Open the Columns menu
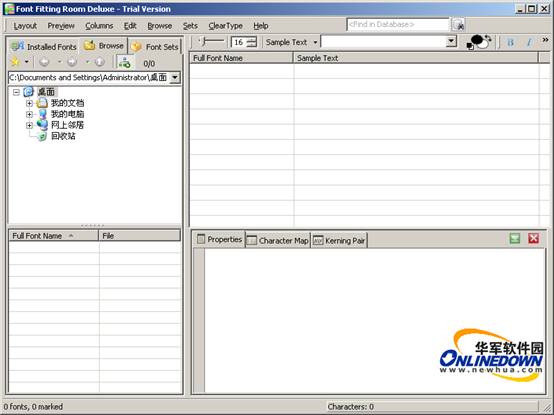This screenshot has width=554, height=415. (99, 26)
